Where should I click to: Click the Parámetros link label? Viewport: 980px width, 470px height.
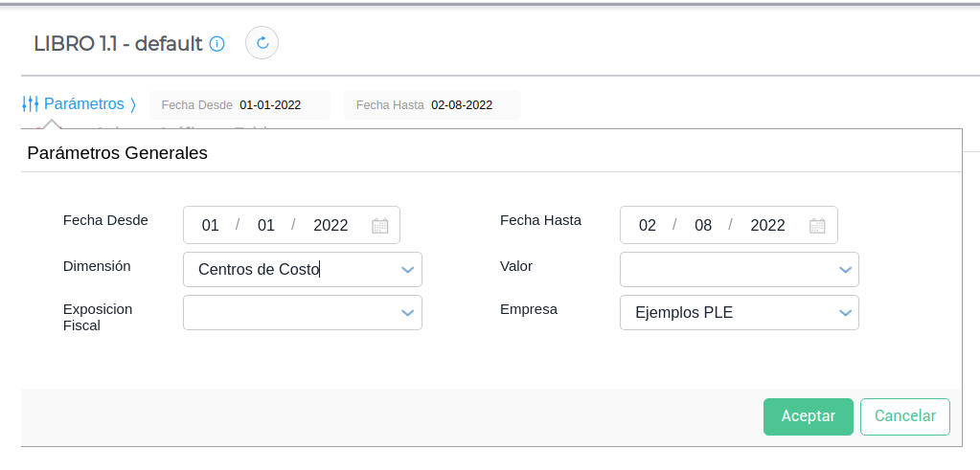point(84,103)
